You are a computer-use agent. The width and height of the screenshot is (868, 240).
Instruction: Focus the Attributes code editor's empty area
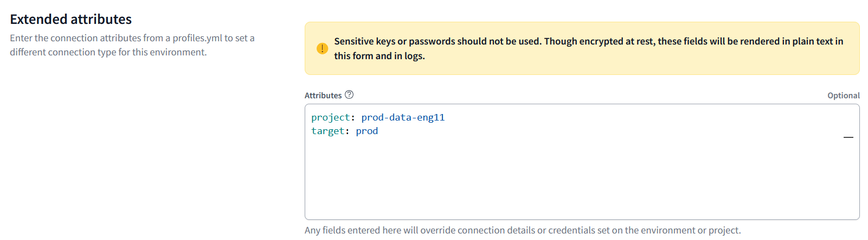click(x=582, y=179)
